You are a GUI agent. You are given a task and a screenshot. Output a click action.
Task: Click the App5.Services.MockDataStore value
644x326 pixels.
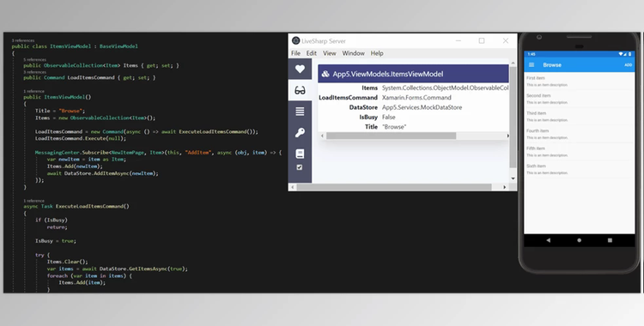click(x=422, y=107)
